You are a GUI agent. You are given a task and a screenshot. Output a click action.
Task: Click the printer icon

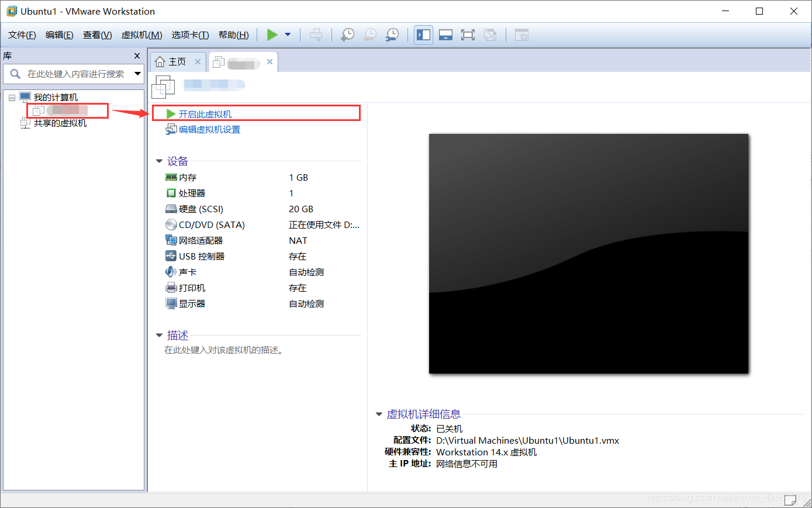pyautogui.click(x=171, y=288)
